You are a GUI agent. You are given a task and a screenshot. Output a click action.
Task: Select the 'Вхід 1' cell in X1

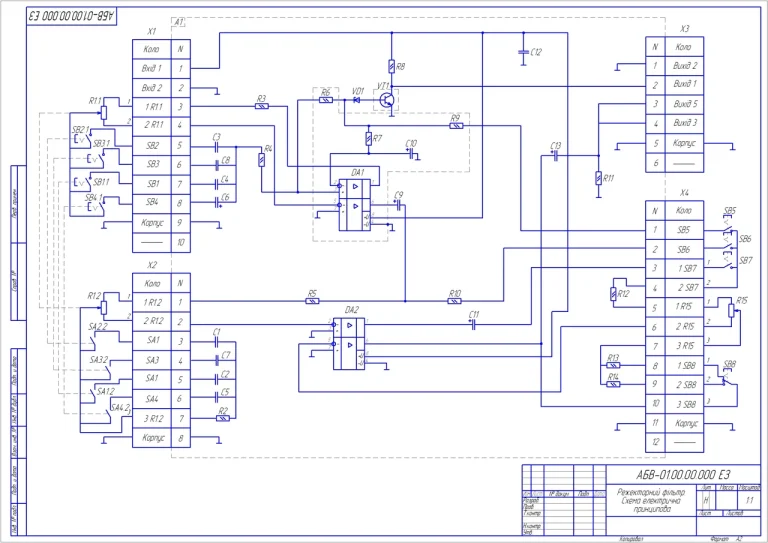coord(152,68)
